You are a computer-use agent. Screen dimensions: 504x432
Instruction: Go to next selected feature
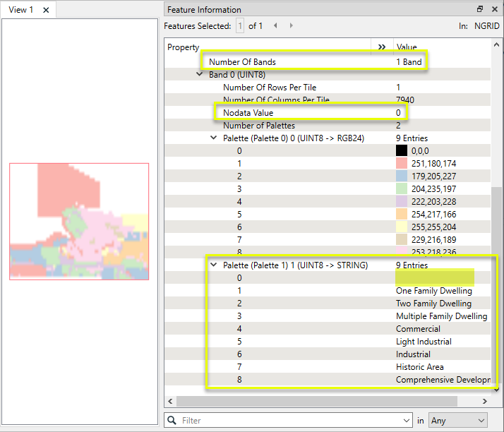click(x=292, y=26)
